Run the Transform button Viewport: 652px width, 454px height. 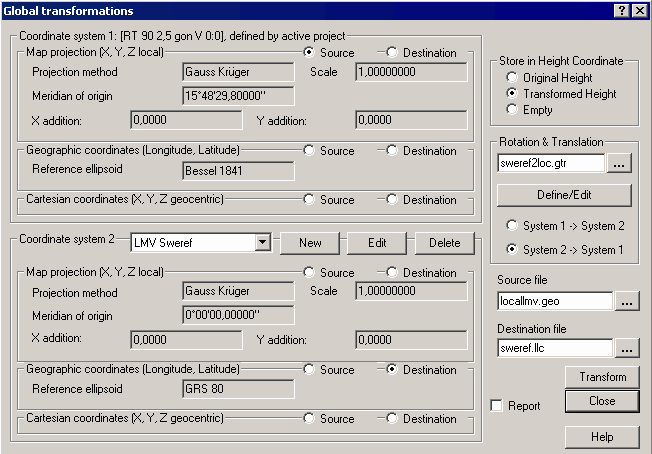coord(602,377)
